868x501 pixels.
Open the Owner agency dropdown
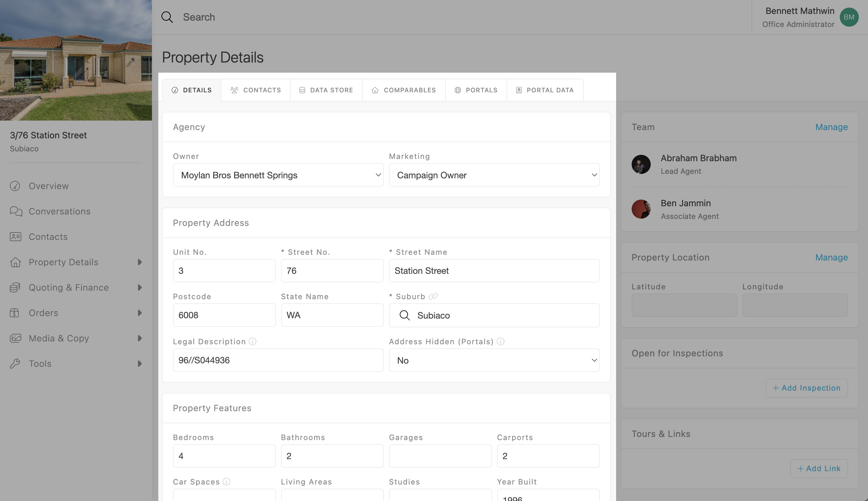click(278, 175)
